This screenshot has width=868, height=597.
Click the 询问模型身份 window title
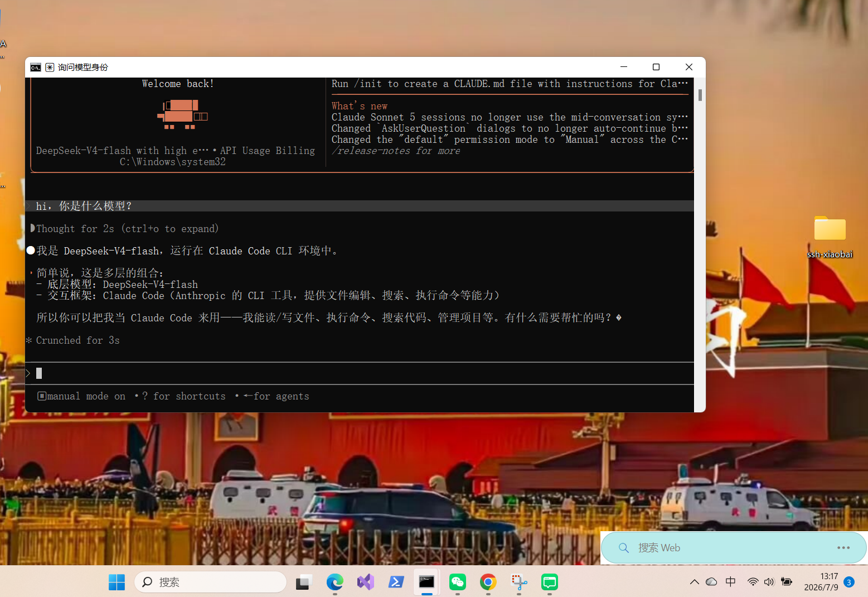pos(83,68)
